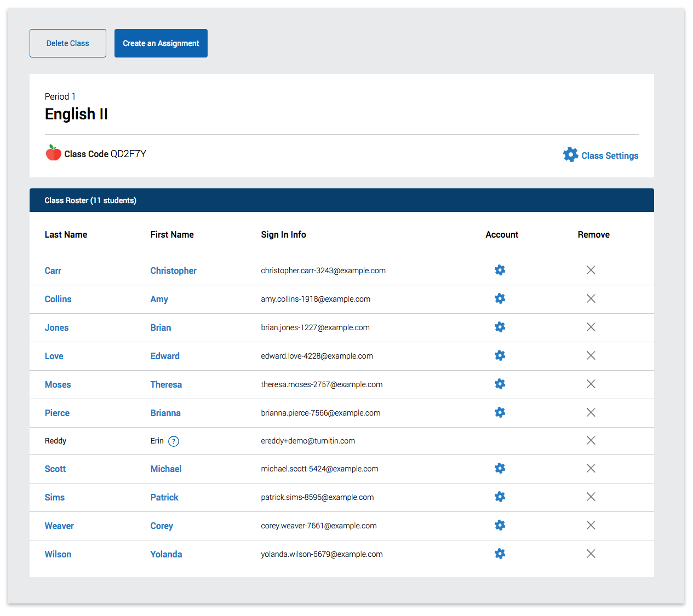
Task: Open account settings for Theresa Moses
Action: (500, 384)
